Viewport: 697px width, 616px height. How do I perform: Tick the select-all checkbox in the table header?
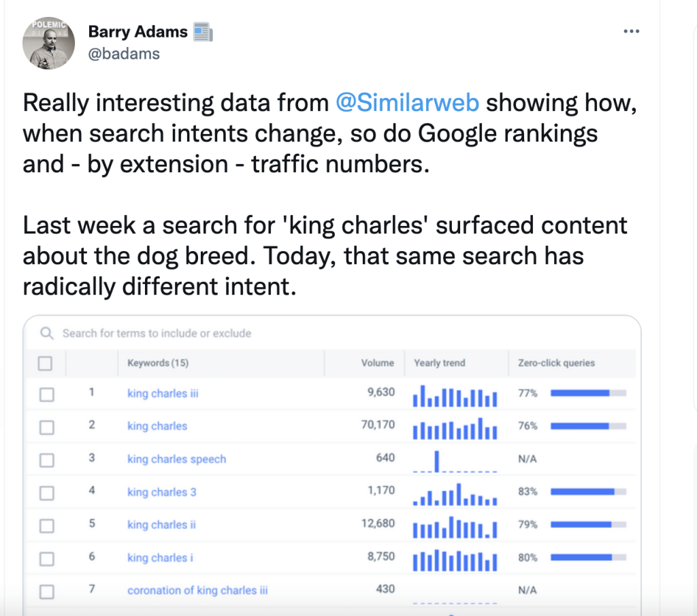point(46,363)
